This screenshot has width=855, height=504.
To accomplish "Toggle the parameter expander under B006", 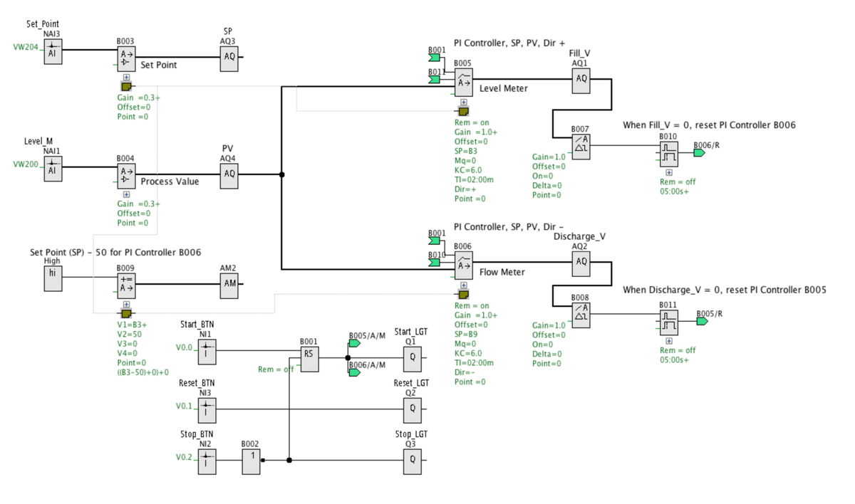I will [464, 285].
